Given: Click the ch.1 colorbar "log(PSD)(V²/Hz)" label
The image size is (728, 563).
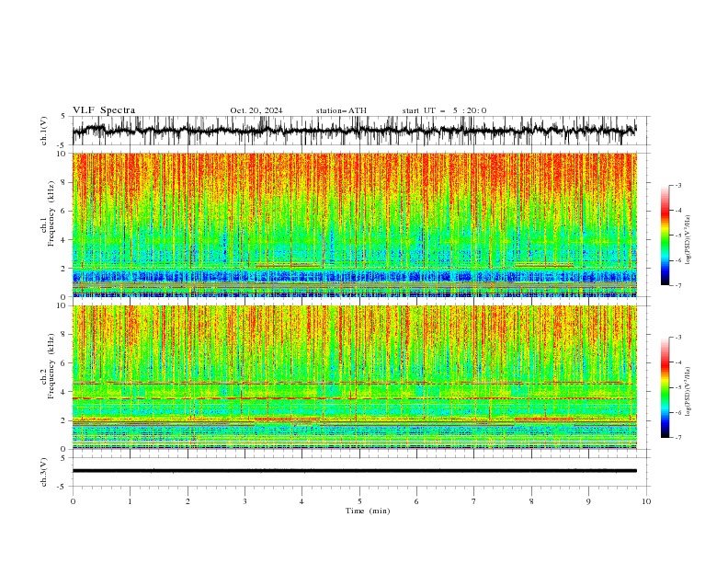Looking at the screenshot, I should [688, 240].
